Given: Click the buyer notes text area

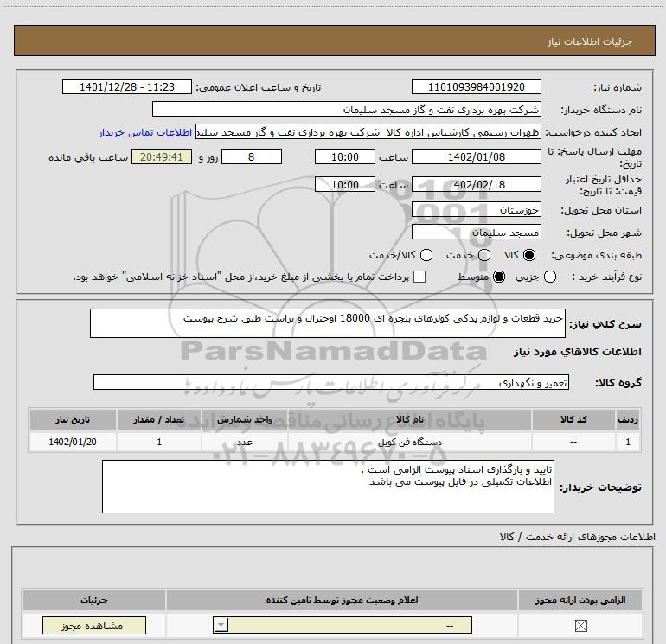Looking at the screenshot, I should pos(328,487).
